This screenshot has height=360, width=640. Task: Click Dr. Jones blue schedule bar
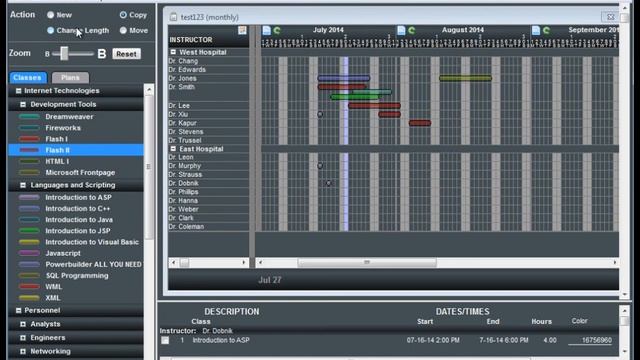[x=344, y=78]
